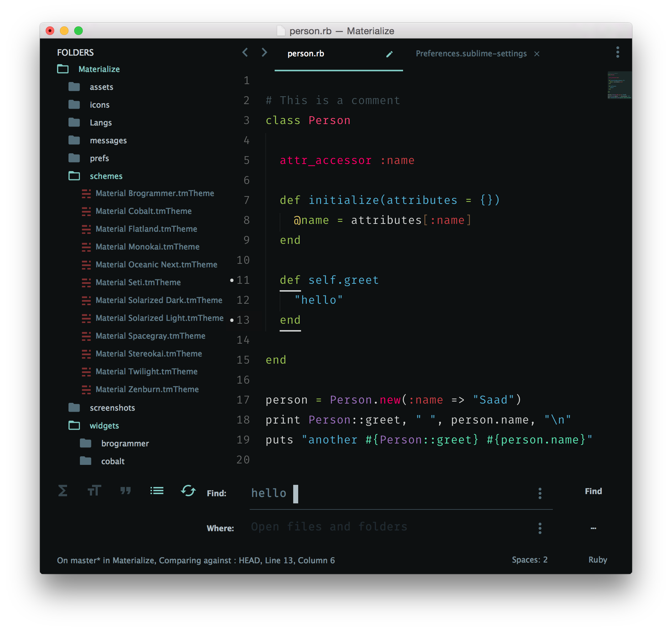Open Material Flatland.tmTheme file
This screenshot has width=672, height=631.
[x=139, y=229]
